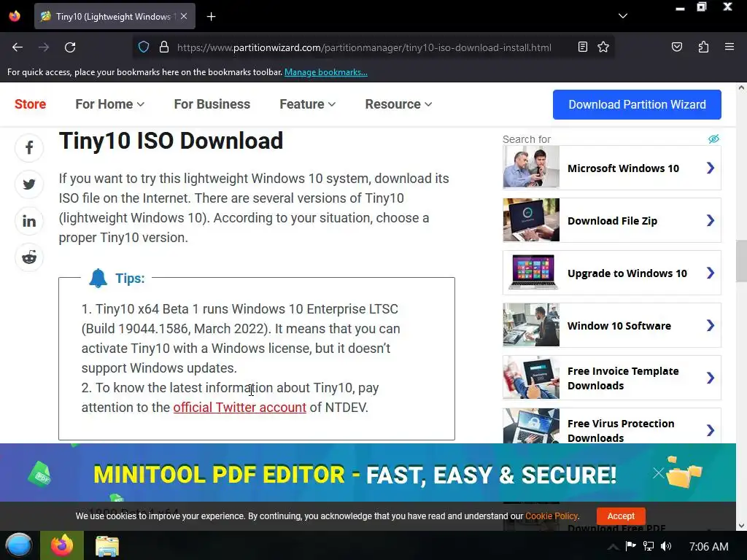Go back to the previous page
This screenshot has height=560, width=747.
coord(18,47)
